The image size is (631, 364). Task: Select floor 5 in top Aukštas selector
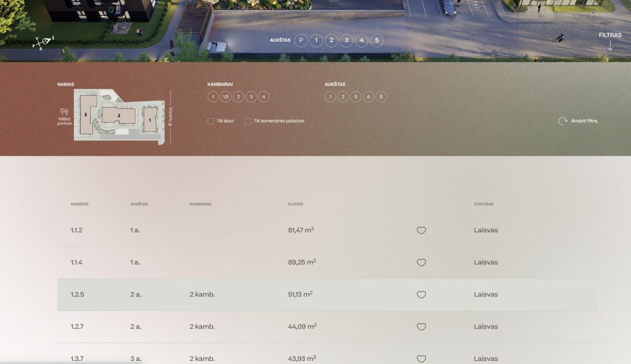(x=377, y=41)
